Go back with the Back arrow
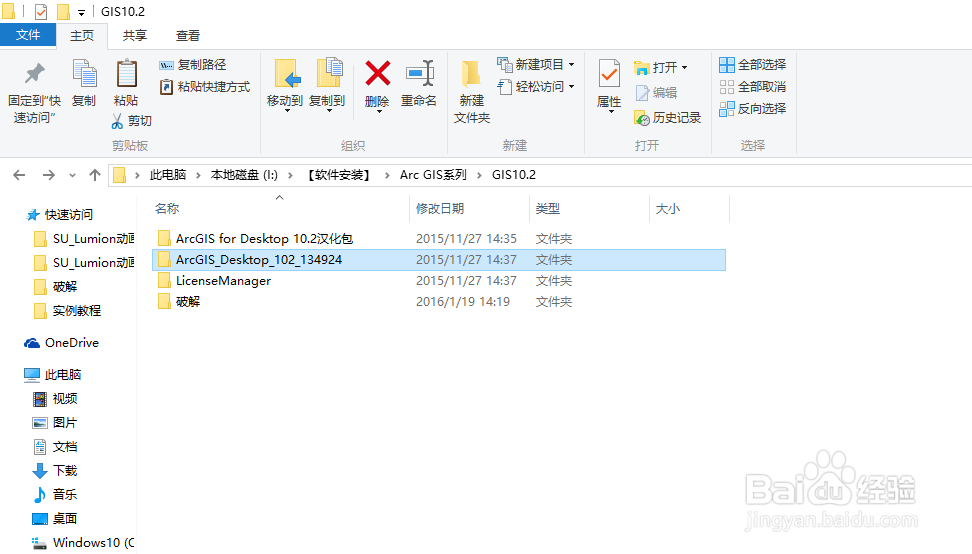The width and height of the screenshot is (972, 554). tap(19, 175)
